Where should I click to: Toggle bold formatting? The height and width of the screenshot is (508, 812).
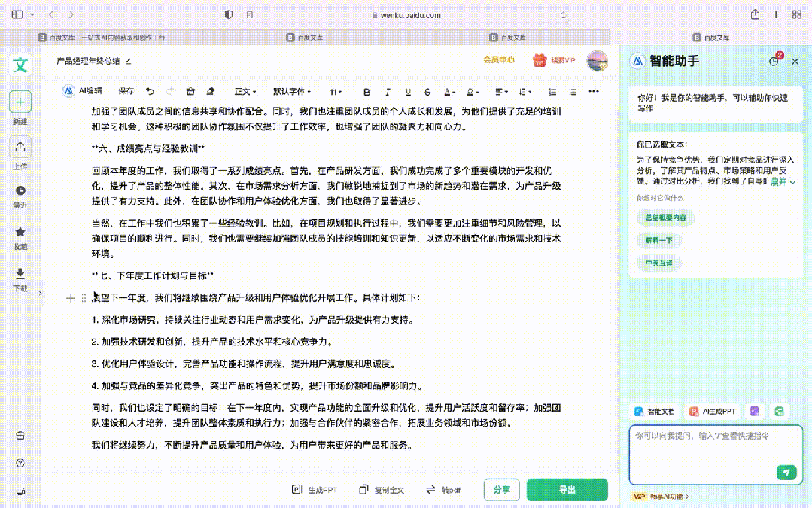pos(366,92)
